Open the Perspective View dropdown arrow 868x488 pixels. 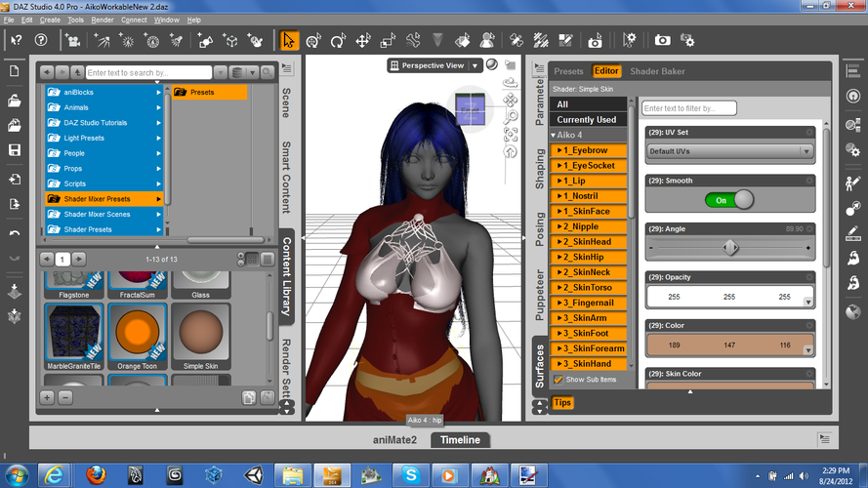coord(475,65)
